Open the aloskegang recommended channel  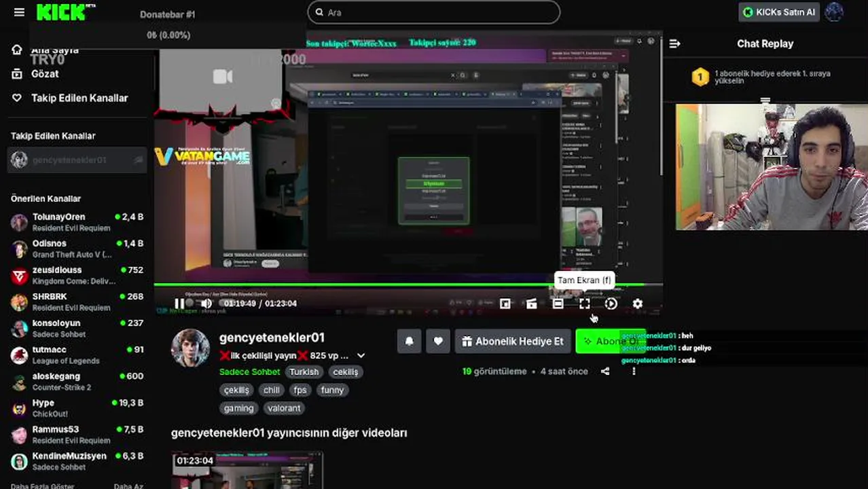(x=77, y=381)
